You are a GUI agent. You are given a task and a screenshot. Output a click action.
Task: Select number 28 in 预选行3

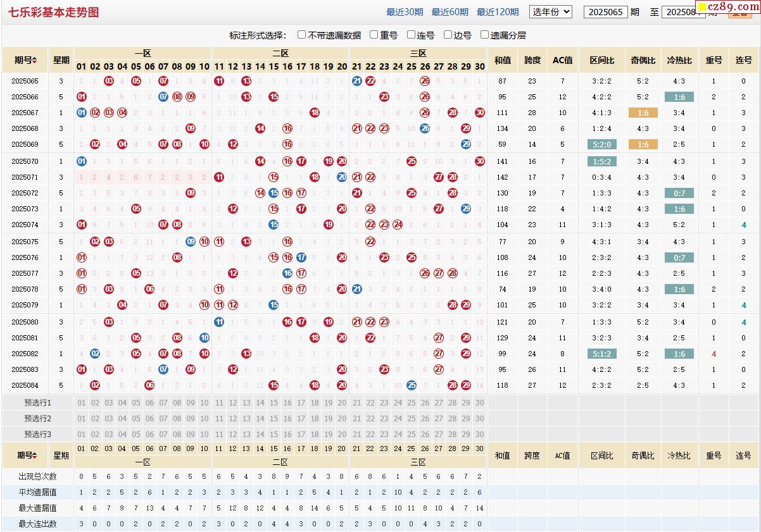click(x=453, y=435)
